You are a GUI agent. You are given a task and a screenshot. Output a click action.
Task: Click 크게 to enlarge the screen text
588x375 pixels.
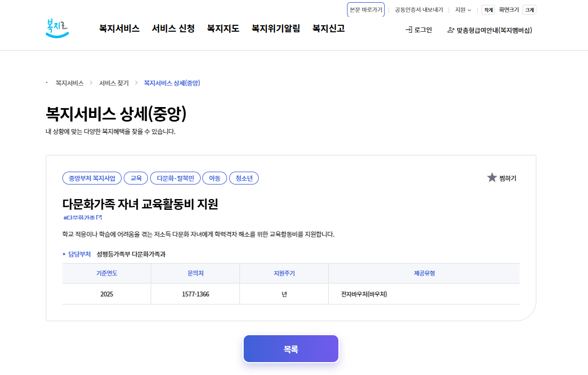529,9
